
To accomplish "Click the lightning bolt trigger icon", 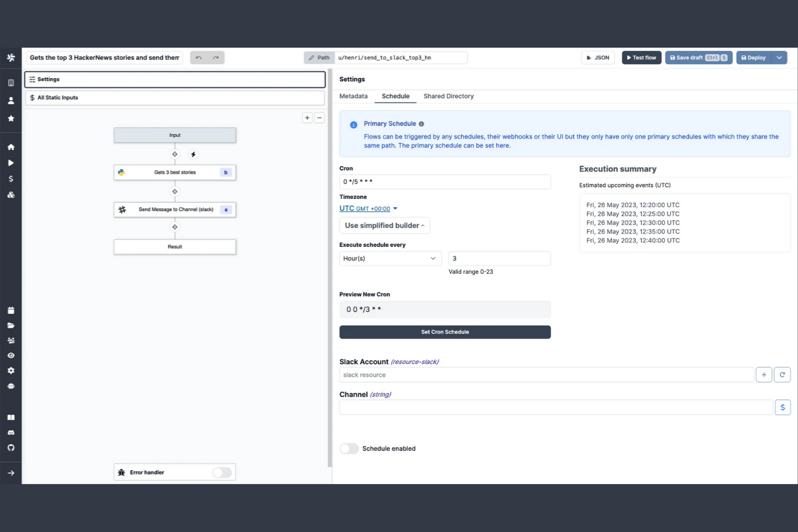I will pyautogui.click(x=193, y=155).
